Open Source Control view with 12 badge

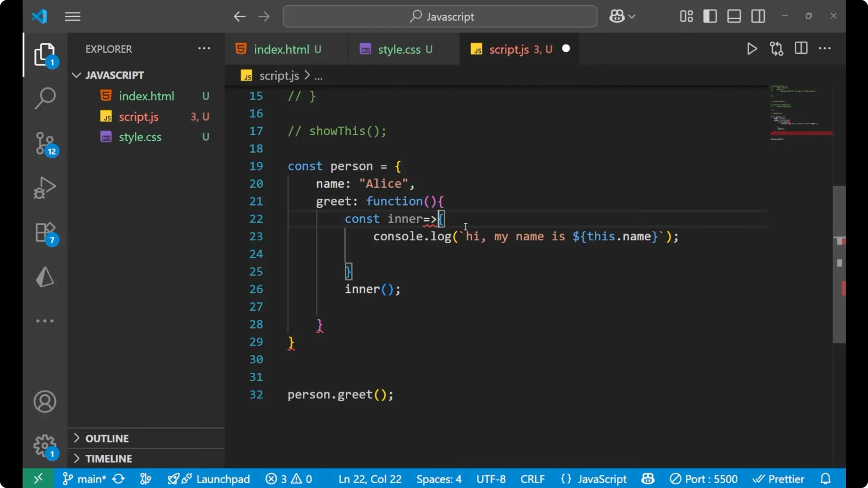click(x=45, y=143)
